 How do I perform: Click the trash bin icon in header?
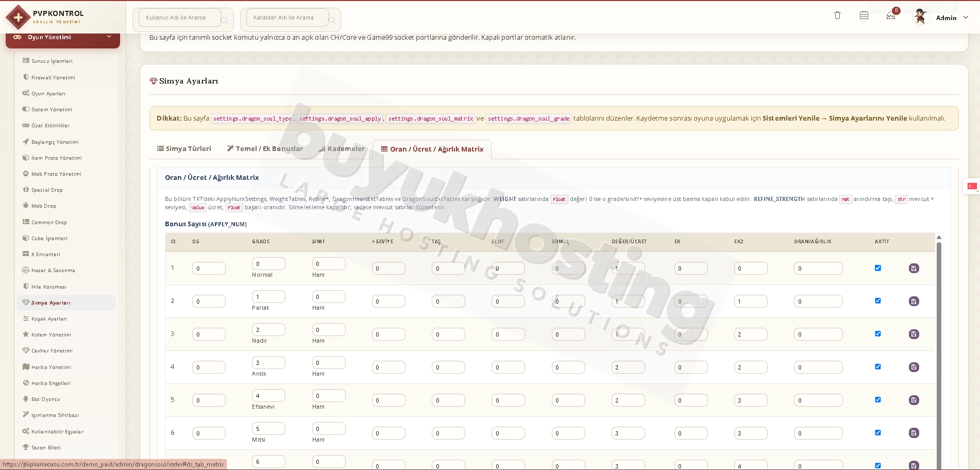pos(837,15)
